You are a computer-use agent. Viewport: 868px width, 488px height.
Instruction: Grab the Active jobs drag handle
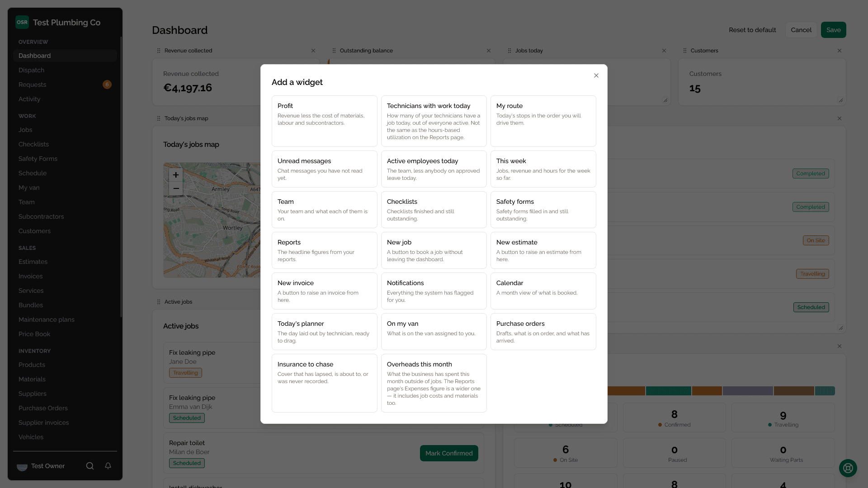click(159, 302)
